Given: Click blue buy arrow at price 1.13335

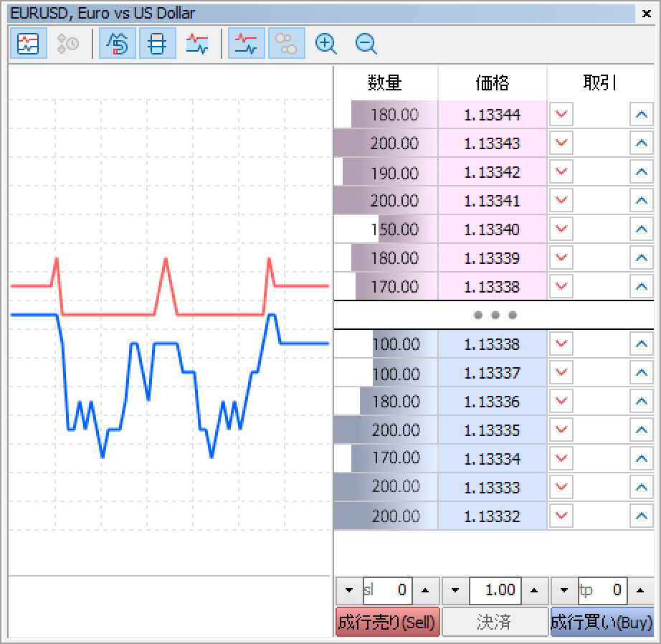Looking at the screenshot, I should [x=642, y=430].
